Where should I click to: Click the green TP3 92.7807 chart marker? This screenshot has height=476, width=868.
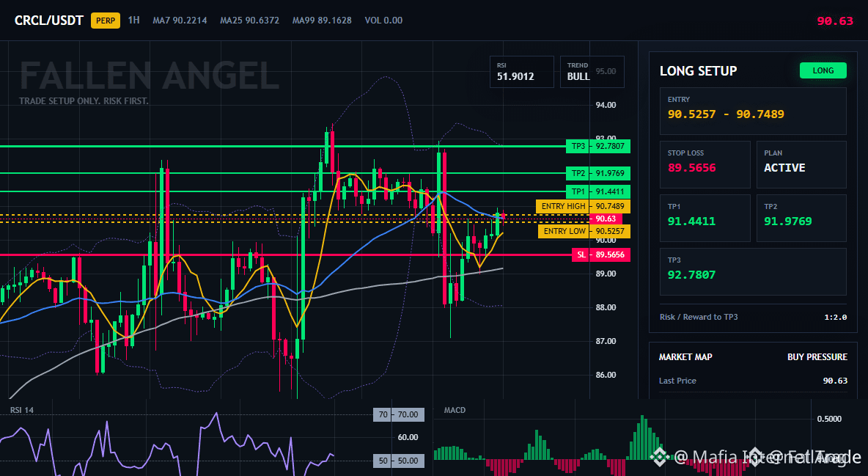pos(598,146)
